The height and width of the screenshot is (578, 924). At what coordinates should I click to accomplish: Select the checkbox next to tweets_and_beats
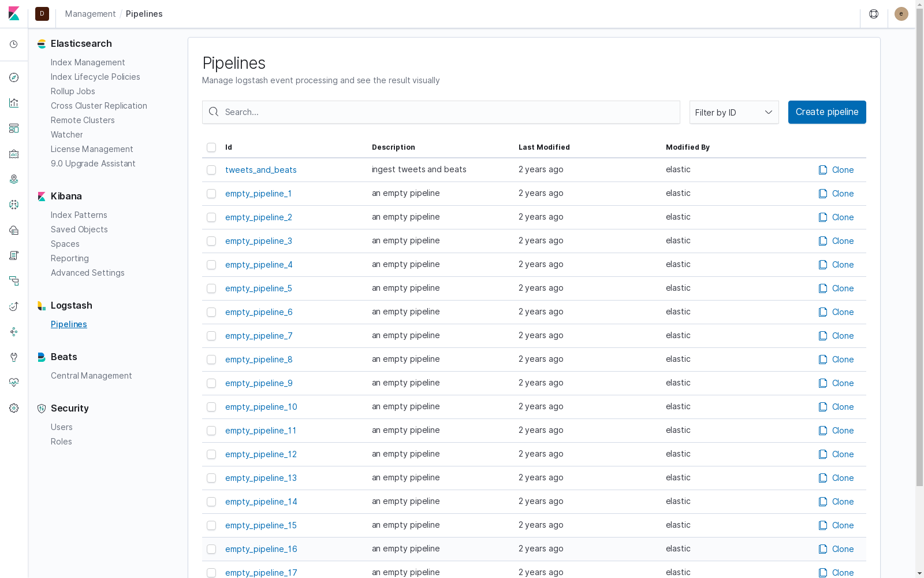[211, 170]
